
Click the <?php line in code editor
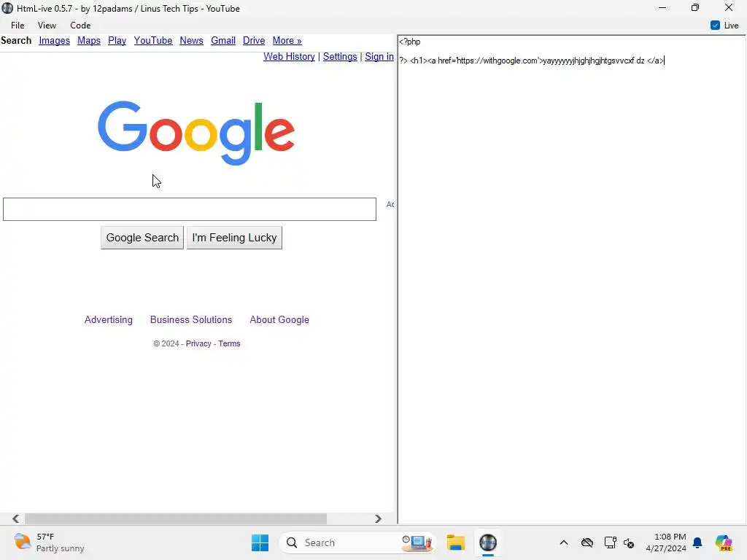410,42
